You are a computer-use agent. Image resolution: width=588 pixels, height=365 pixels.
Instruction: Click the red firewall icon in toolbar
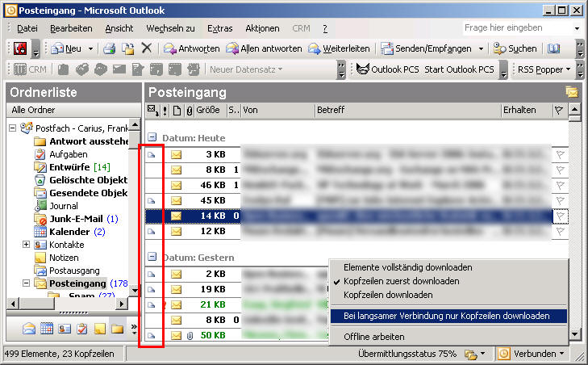[x=20, y=48]
